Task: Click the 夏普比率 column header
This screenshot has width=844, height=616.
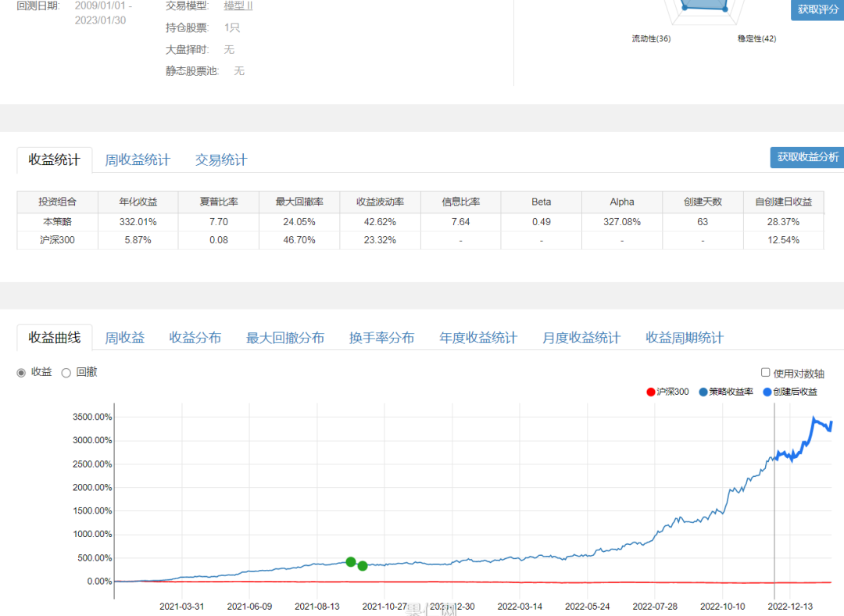Action: 219,202
